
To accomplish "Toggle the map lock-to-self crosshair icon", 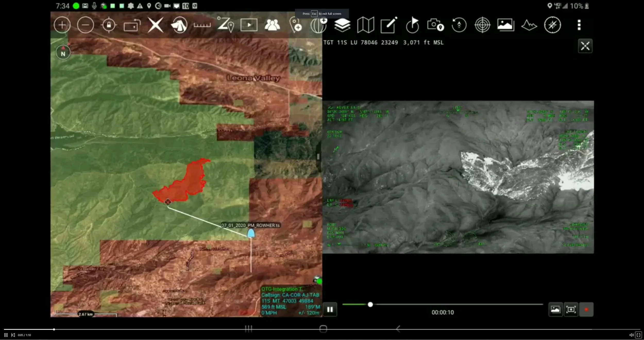I will click(109, 25).
